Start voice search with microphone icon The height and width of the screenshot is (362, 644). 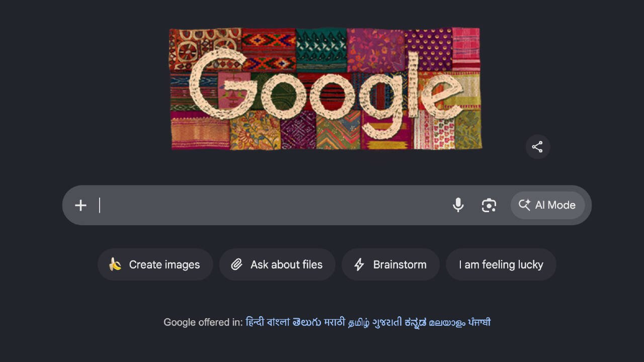pos(458,205)
